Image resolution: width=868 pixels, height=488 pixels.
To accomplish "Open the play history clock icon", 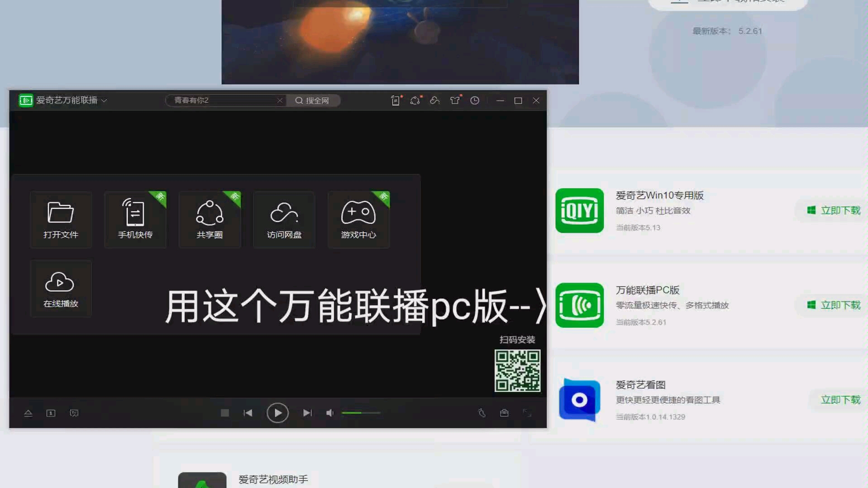I will pos(475,100).
